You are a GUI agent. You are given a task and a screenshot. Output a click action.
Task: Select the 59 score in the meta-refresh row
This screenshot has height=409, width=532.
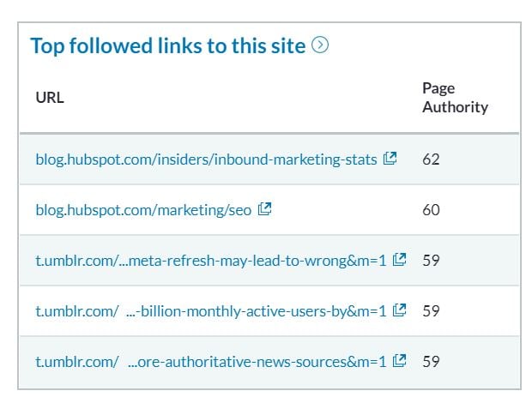point(431,260)
